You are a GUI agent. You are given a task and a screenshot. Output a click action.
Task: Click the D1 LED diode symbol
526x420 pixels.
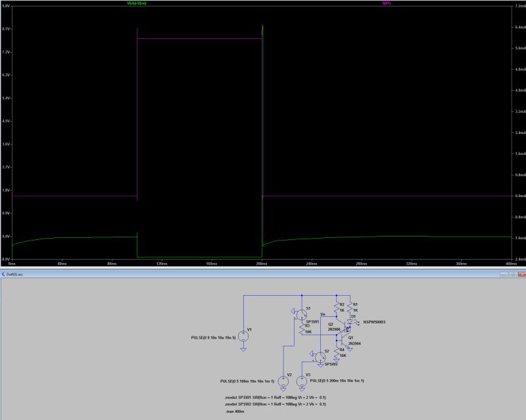click(349, 321)
